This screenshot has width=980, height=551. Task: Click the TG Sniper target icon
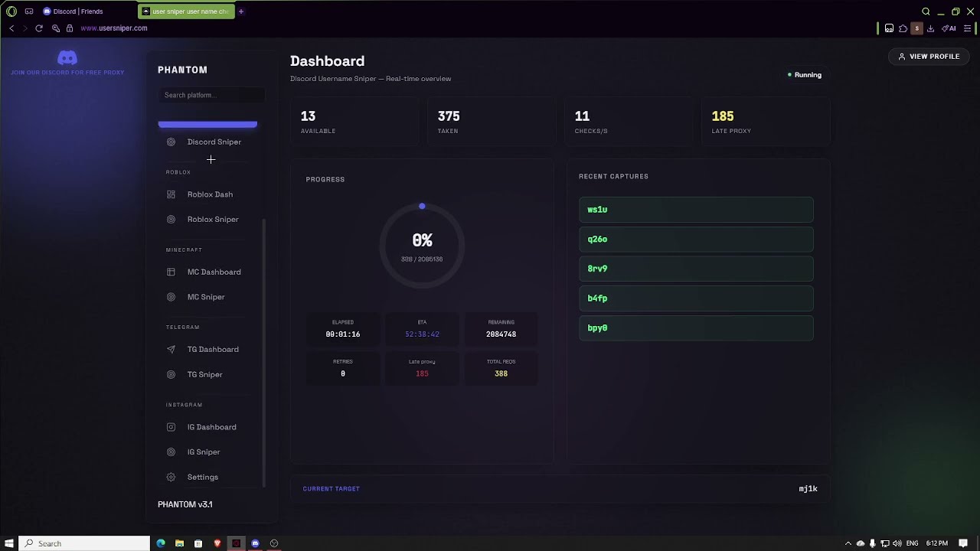[x=171, y=374]
